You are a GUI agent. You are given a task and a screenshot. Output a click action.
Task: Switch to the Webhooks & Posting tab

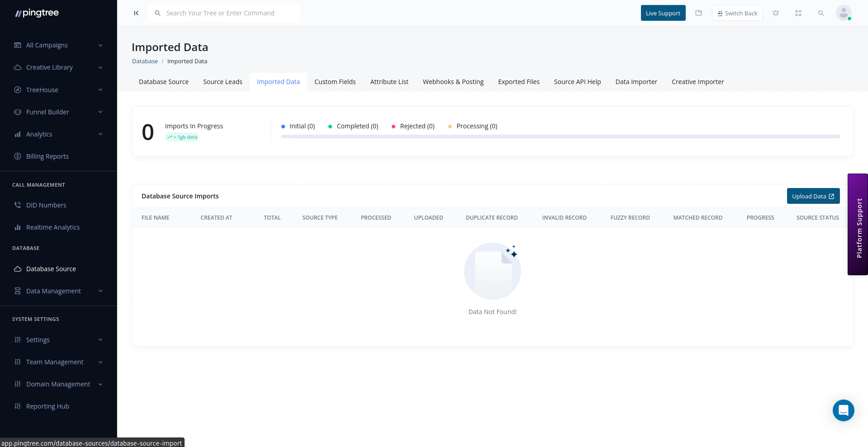453,82
